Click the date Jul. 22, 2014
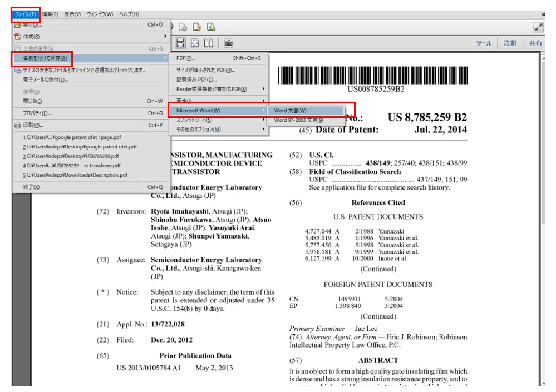Image resolution: width=556 pixels, height=392 pixels. tap(441, 130)
